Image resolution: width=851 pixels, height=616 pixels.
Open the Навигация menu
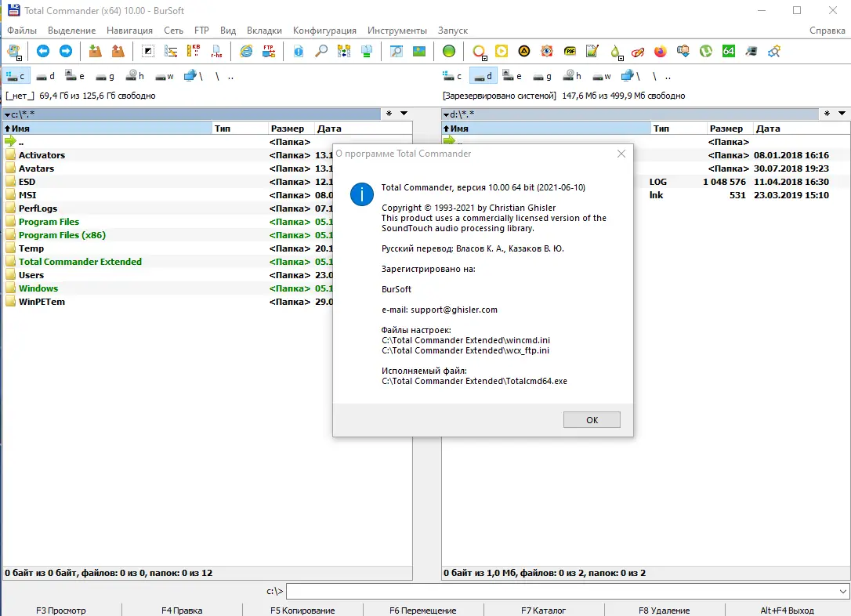129,31
